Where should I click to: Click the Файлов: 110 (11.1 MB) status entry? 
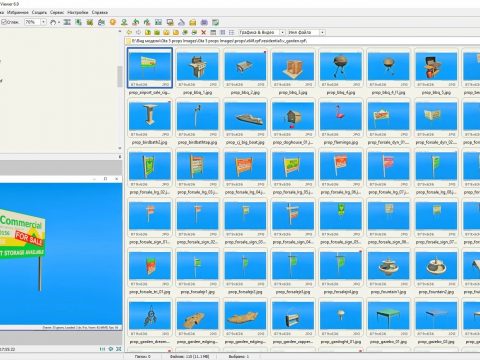point(190,357)
